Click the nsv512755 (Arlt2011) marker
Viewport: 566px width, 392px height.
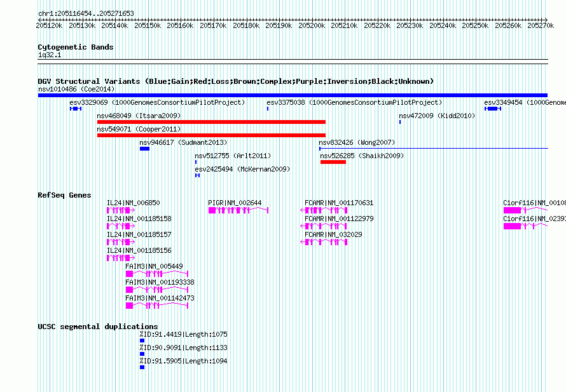(196, 162)
